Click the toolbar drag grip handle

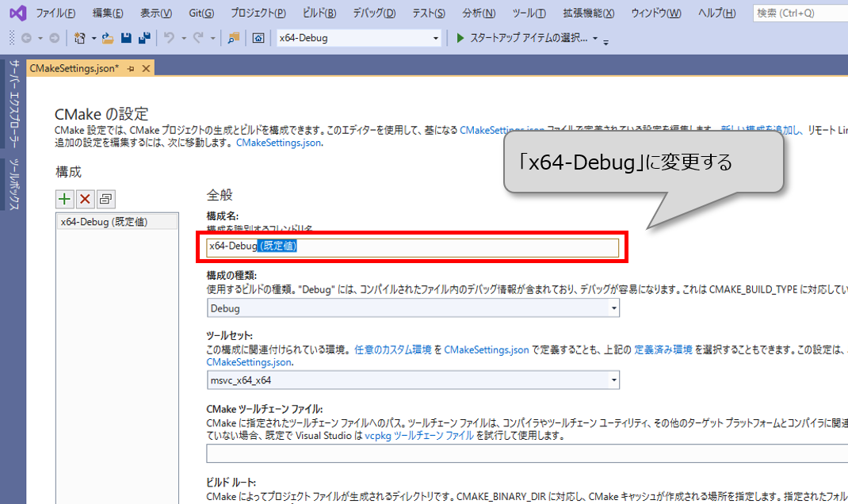point(12,38)
